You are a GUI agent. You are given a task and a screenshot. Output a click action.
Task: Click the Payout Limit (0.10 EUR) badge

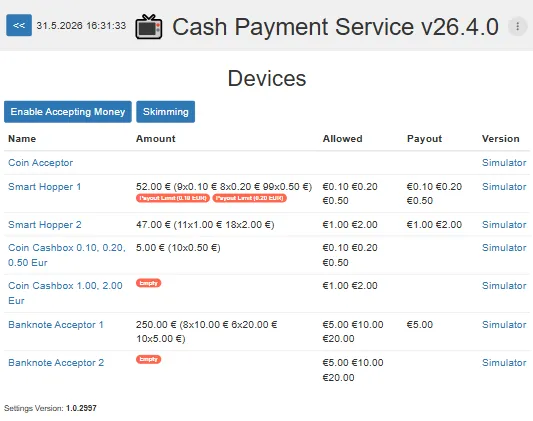coord(173,198)
